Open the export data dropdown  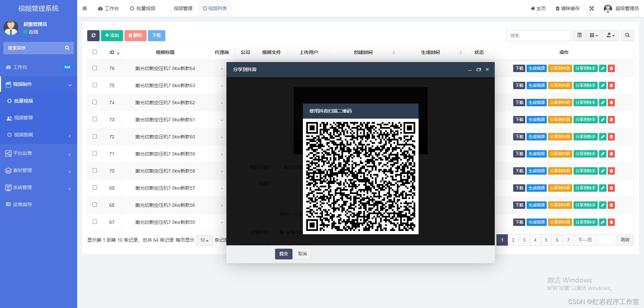pos(610,36)
